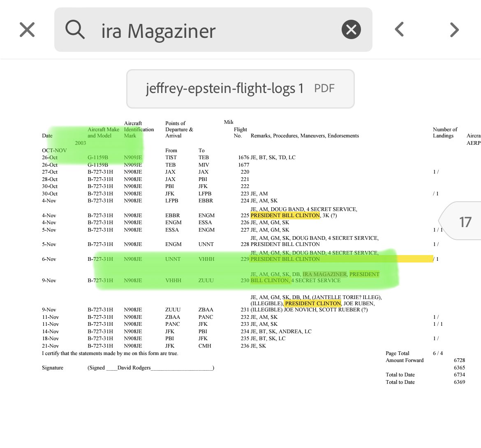The height and width of the screenshot is (448, 481).
Task: Click the 'David Rodgers' signature text
Action: click(x=134, y=368)
